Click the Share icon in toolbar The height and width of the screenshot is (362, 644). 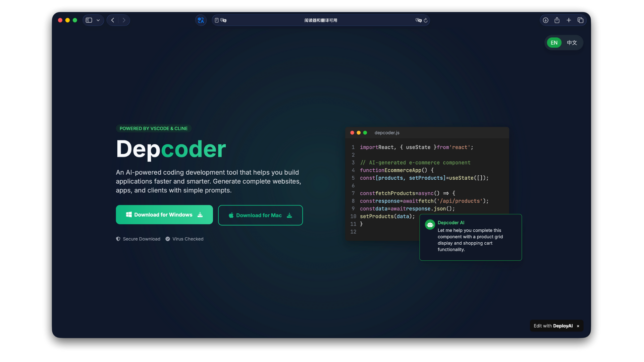(x=557, y=20)
